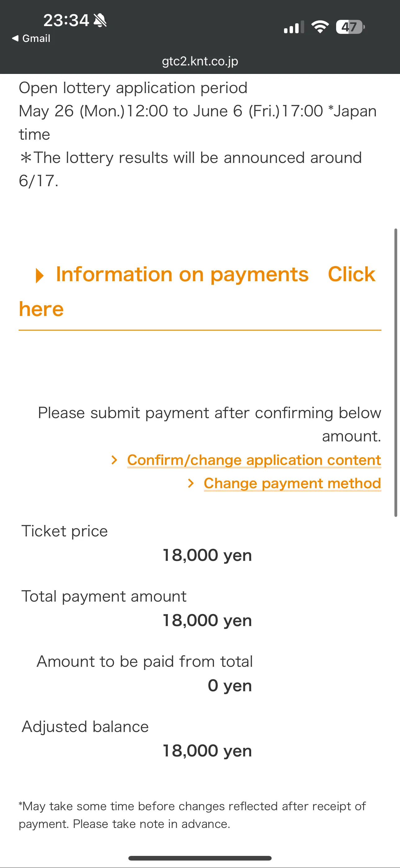The image size is (400, 868).
Task: Tap the Amount to be paid 0 yen value
Action: click(230, 685)
